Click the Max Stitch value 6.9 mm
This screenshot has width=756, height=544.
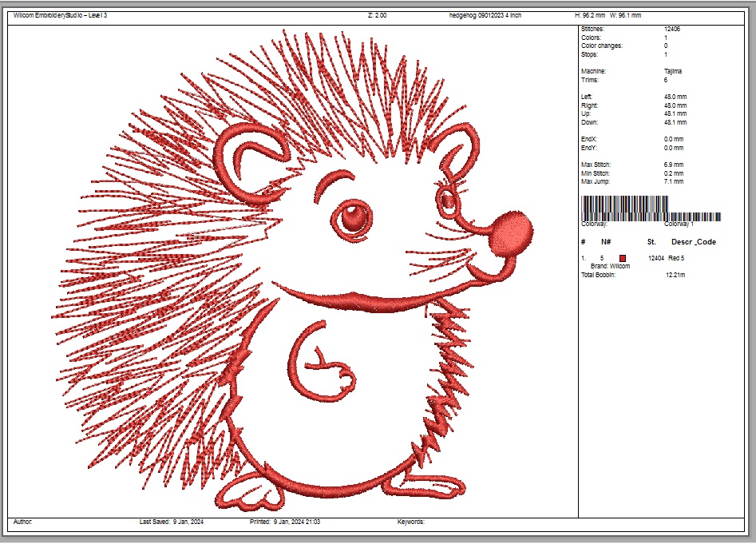(x=674, y=165)
